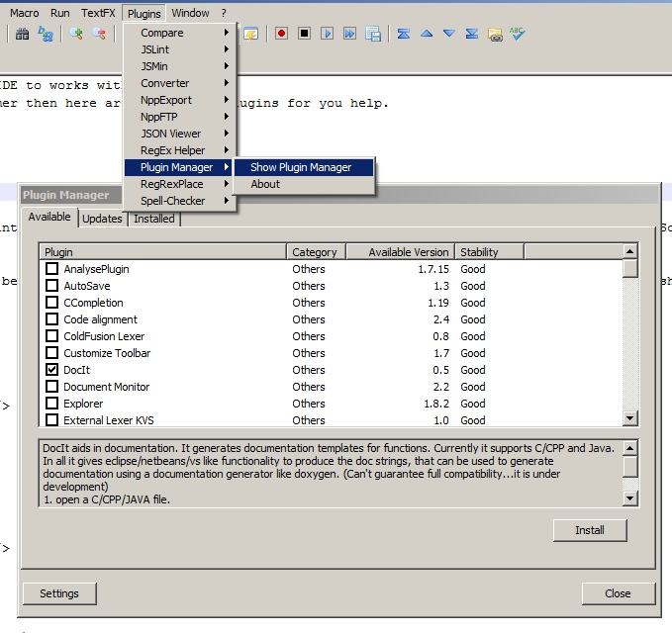Tick the External Lexer KVS checkbox
Viewport: 672px width, 633px height.
pos(51,419)
